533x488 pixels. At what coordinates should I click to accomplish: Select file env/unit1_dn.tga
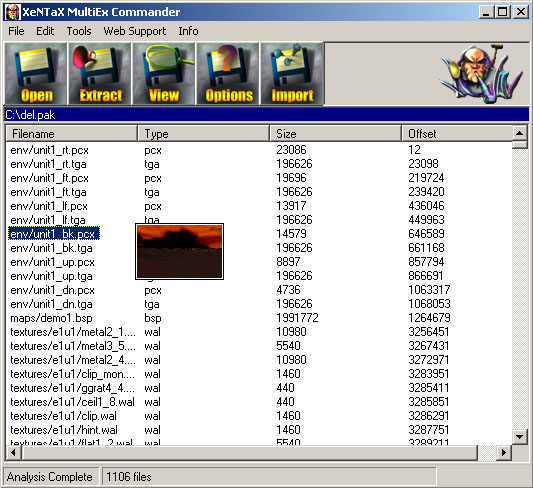[51, 304]
